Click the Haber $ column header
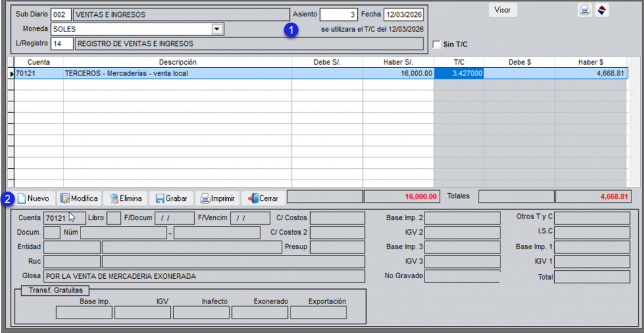Image resolution: width=644 pixels, height=333 pixels. point(591,62)
